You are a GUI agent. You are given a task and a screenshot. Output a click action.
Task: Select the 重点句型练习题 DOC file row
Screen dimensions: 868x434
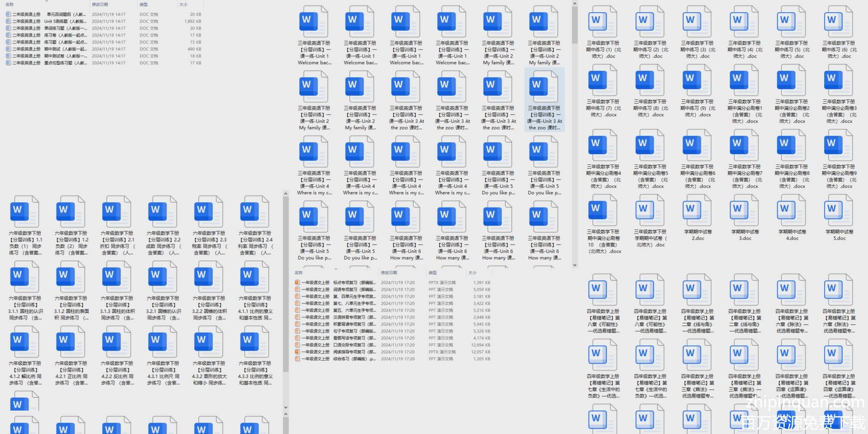(48, 63)
